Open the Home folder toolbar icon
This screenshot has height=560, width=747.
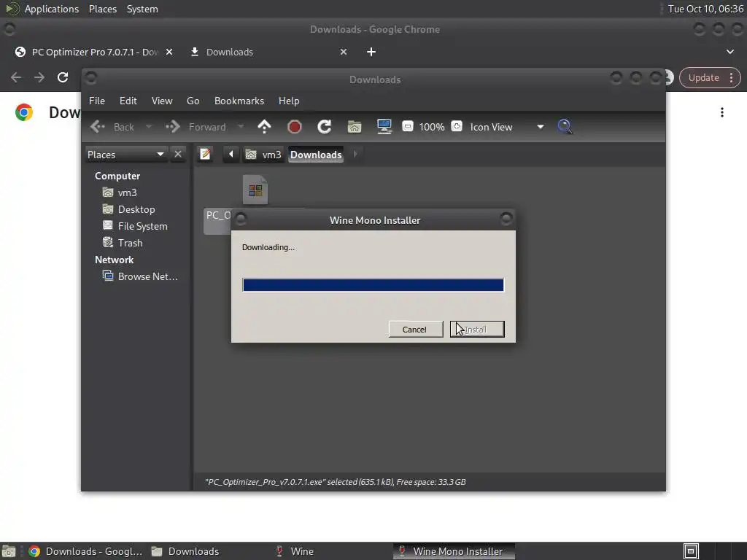(355, 127)
